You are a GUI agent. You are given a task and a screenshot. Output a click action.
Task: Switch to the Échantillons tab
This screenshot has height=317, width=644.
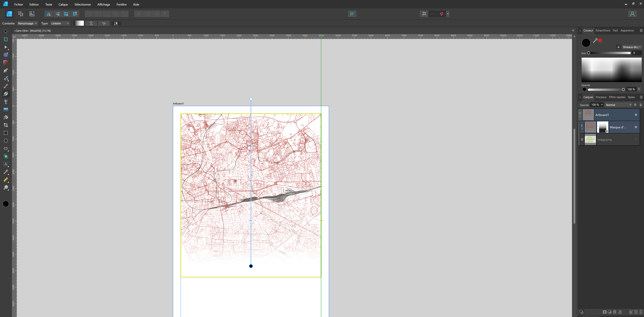603,30
